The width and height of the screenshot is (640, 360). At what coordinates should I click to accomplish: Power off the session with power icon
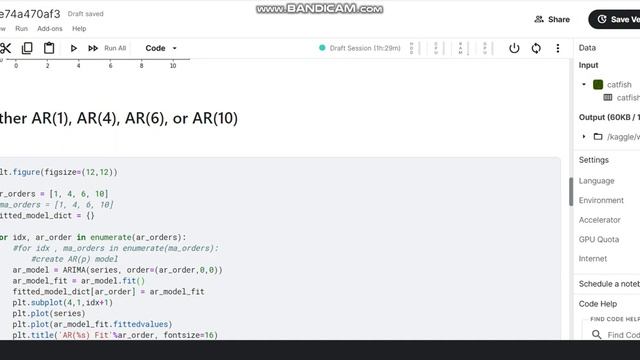pyautogui.click(x=514, y=48)
